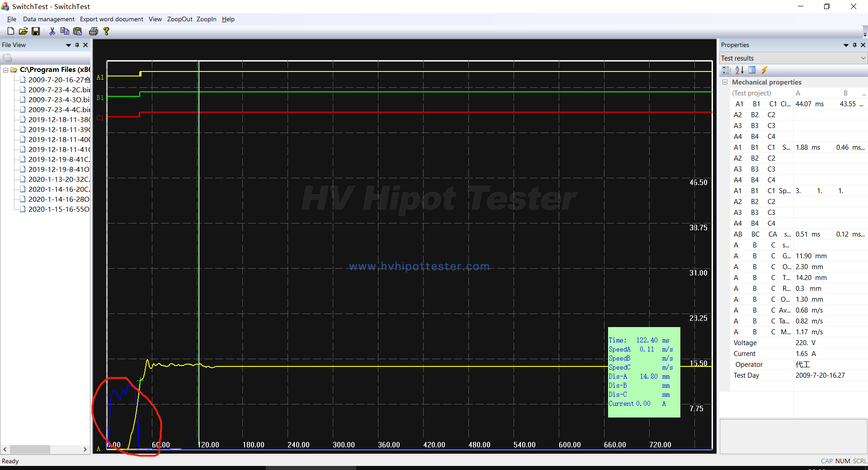Select file 2020-1-14-16-28O in tree

pos(59,199)
